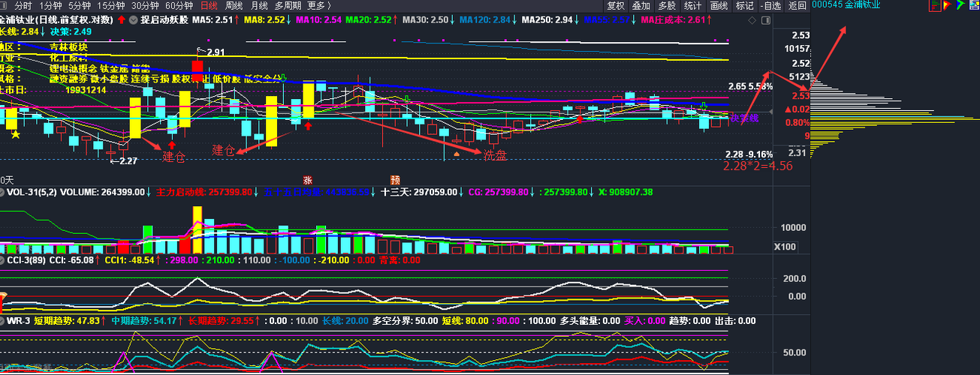
Task: Click the 标记 mark button
Action: point(744,5)
